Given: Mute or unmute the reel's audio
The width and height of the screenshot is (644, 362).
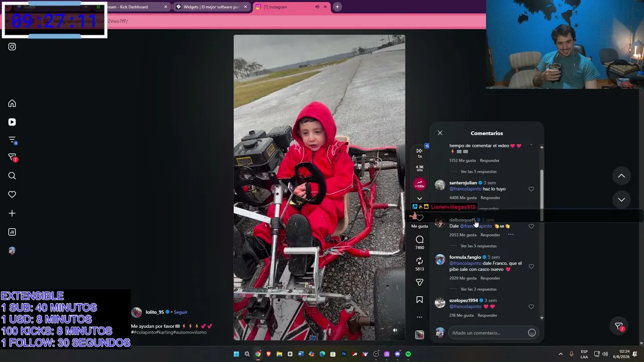Looking at the screenshot, I should pyautogui.click(x=395, y=330).
